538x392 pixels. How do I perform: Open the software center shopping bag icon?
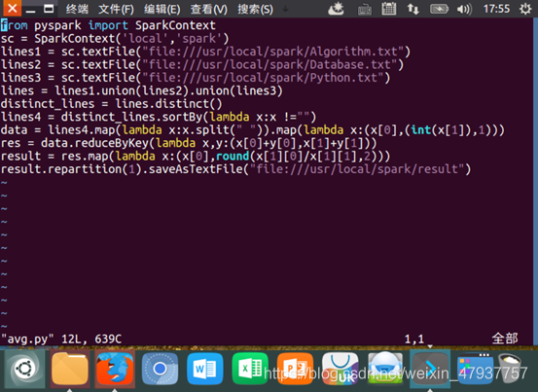341,369
